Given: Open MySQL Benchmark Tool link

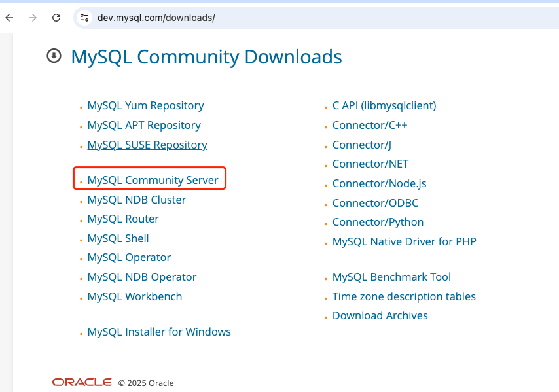Looking at the screenshot, I should click(391, 277).
